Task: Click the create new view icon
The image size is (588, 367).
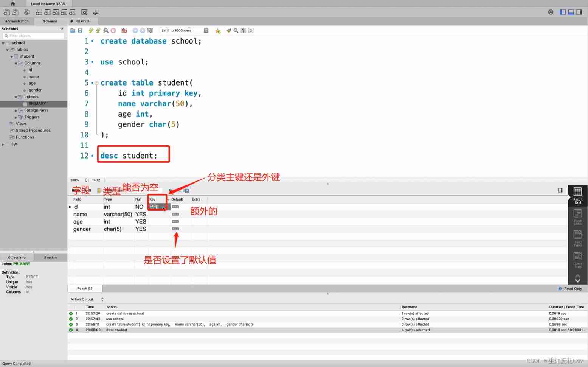Action: [x=56, y=12]
